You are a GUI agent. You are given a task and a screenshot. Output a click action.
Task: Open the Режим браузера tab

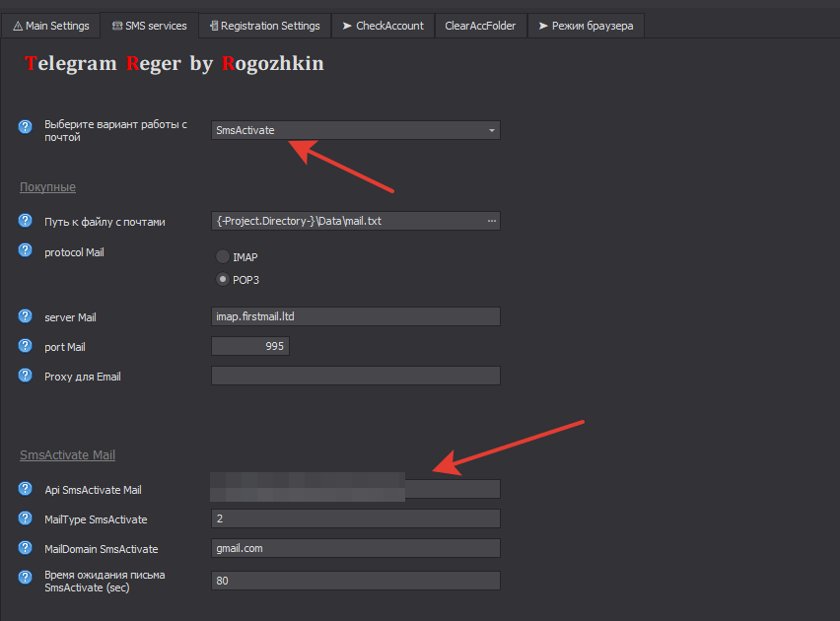tap(586, 26)
